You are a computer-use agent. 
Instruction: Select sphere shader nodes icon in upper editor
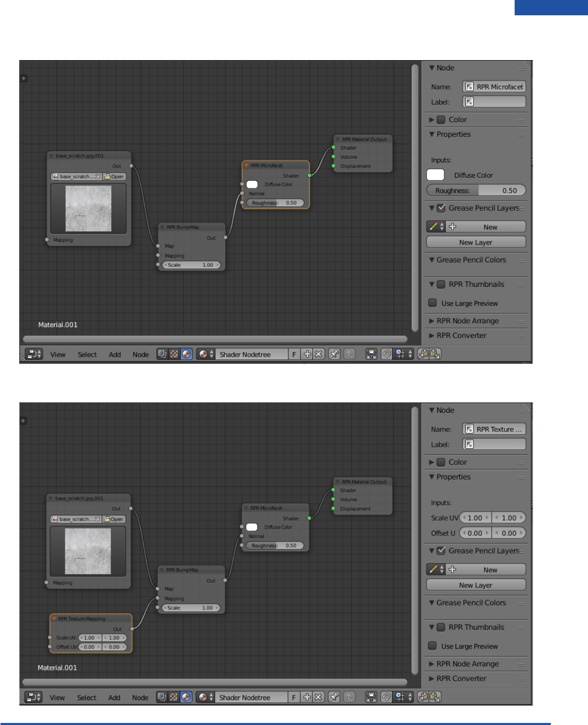[x=186, y=354]
